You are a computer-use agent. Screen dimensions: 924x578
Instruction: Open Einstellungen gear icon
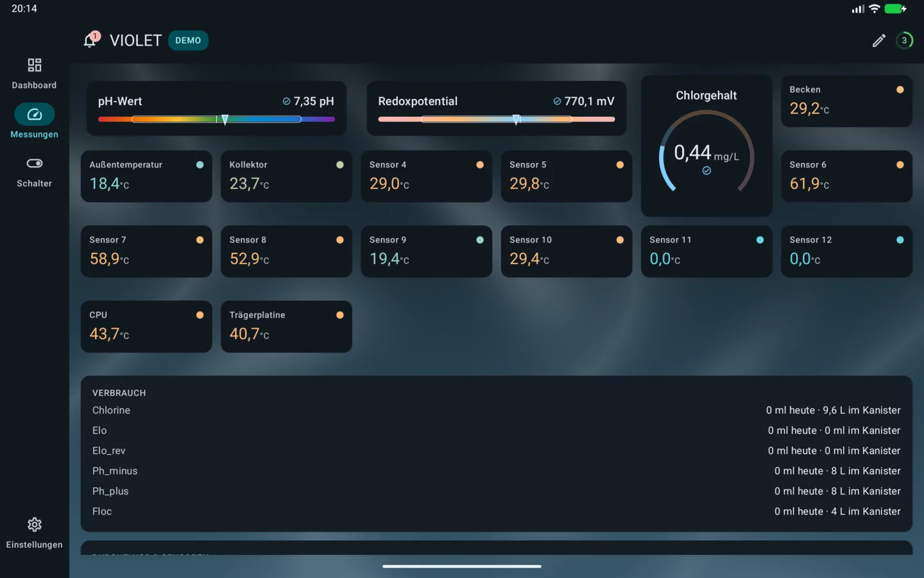pos(35,525)
